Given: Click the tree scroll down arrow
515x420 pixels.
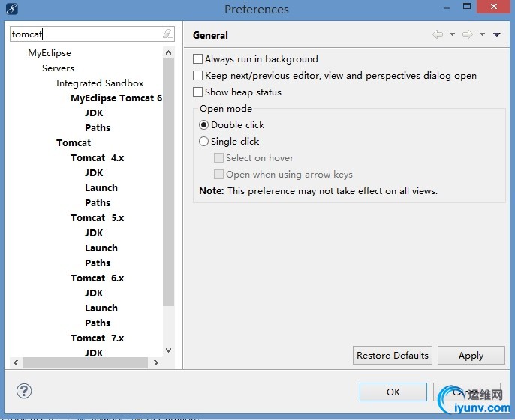Looking at the screenshot, I should (168, 350).
